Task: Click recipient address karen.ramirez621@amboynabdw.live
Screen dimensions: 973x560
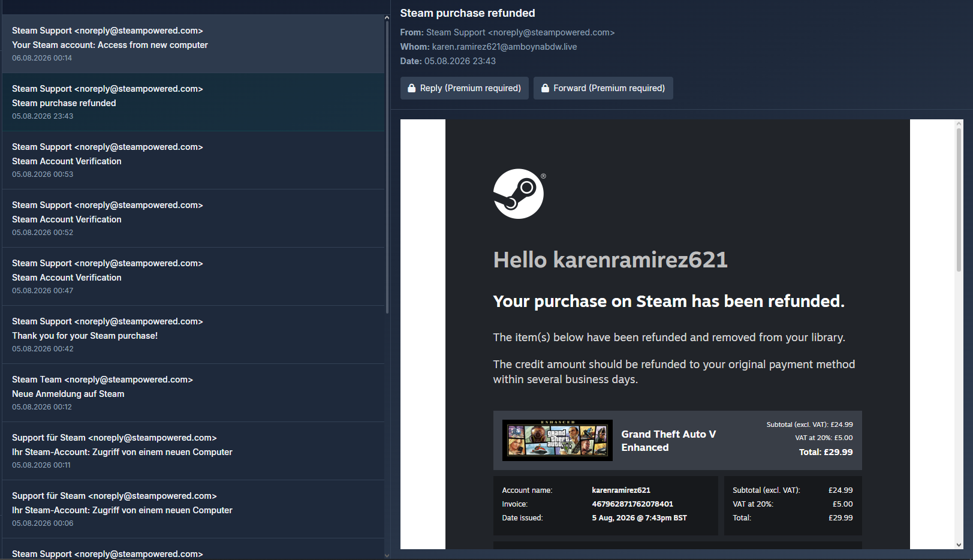Action: (x=505, y=47)
